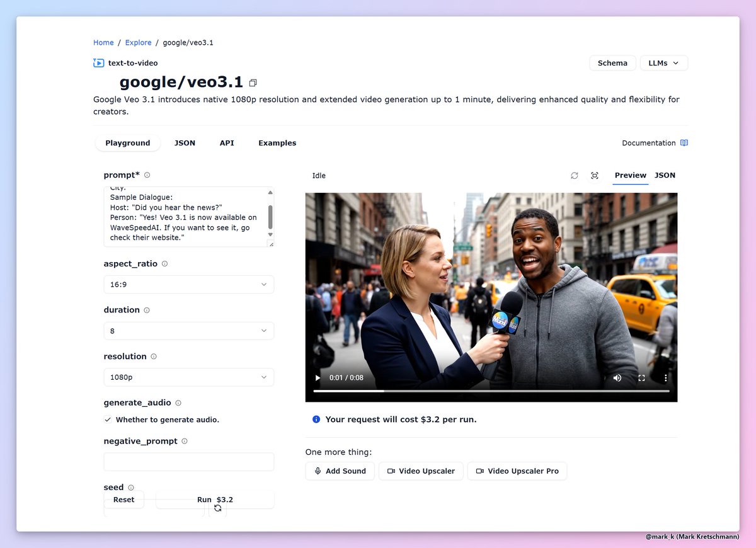Screen dimensions: 756x548
Task: Show info tooltip for aspect_ratio
Action: click(x=164, y=264)
